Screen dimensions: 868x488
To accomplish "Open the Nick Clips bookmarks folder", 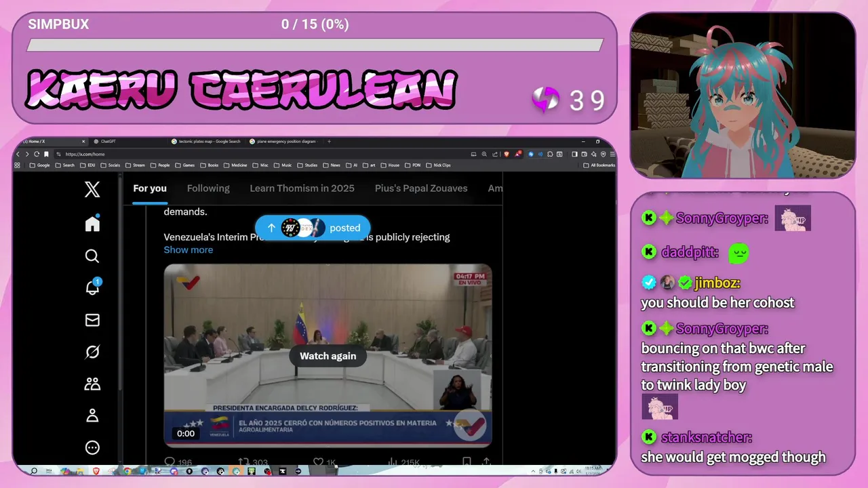I will (x=438, y=165).
